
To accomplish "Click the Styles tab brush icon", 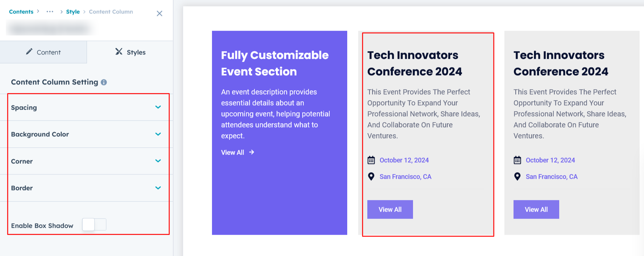I will point(119,52).
